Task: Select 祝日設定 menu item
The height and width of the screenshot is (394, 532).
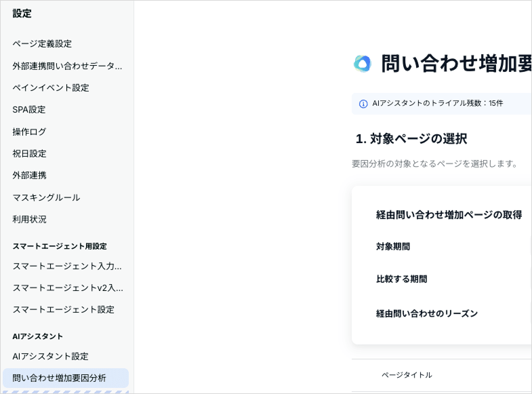Action: (x=29, y=153)
